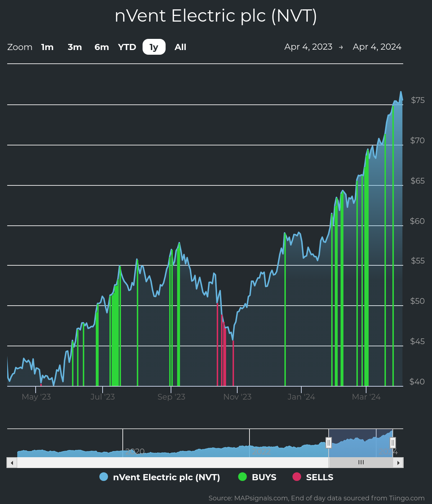This screenshot has height=504, width=432.
Task: Click the navigator left scroll arrow
Action: click(x=12, y=463)
